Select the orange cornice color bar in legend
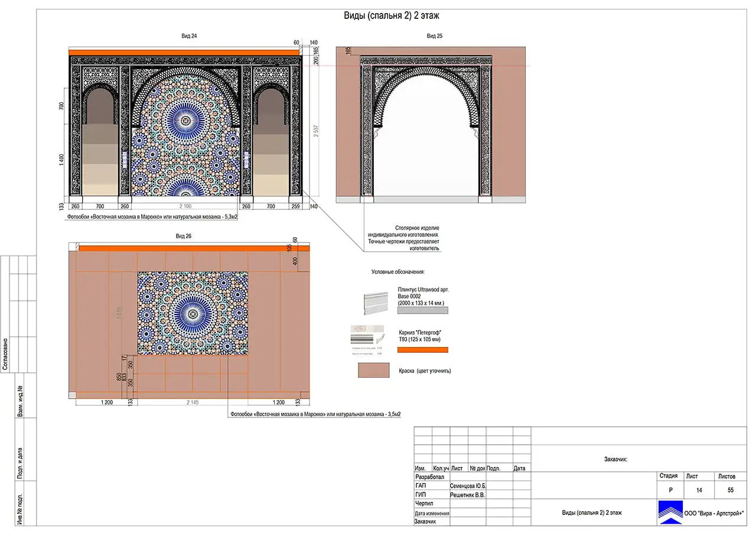Screen dimensions: 756x535 (x=422, y=350)
